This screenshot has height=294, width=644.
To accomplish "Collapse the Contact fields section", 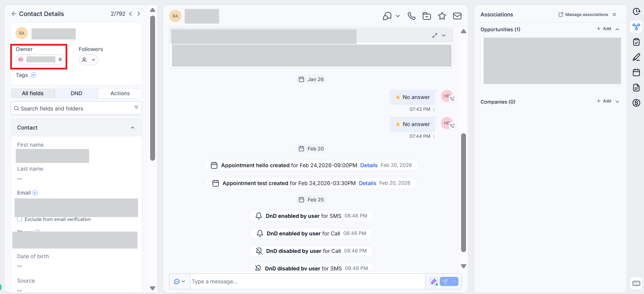I will 133,128.
